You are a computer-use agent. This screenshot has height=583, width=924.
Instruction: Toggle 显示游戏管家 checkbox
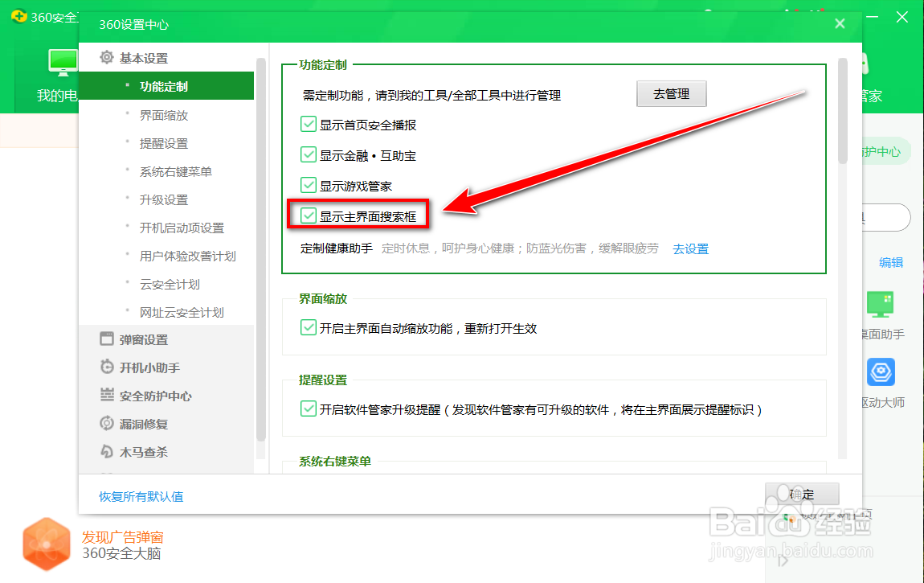click(309, 185)
